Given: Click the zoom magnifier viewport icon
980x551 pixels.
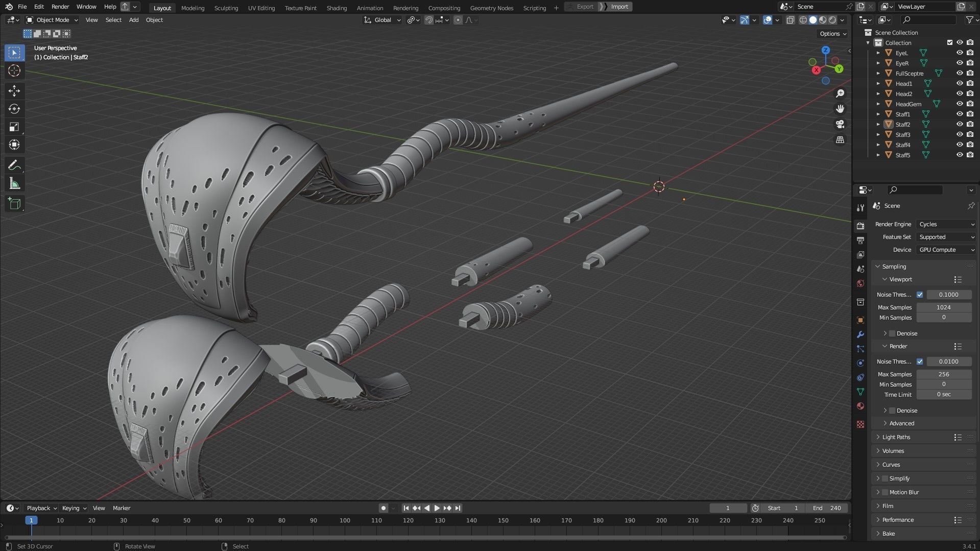Looking at the screenshot, I should click(840, 93).
